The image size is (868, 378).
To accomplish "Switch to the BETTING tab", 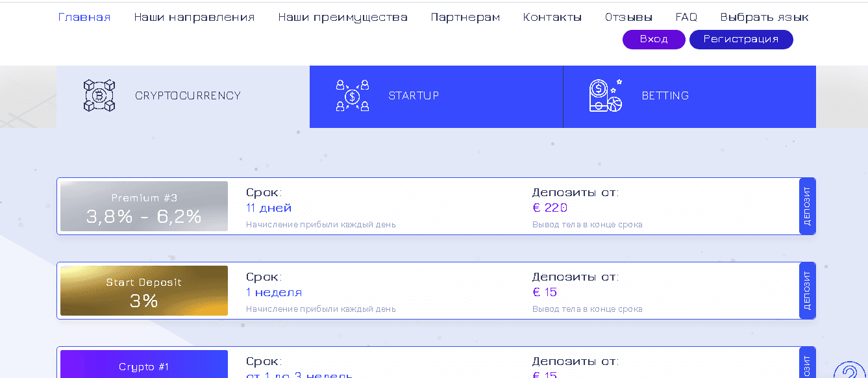I will coord(689,95).
